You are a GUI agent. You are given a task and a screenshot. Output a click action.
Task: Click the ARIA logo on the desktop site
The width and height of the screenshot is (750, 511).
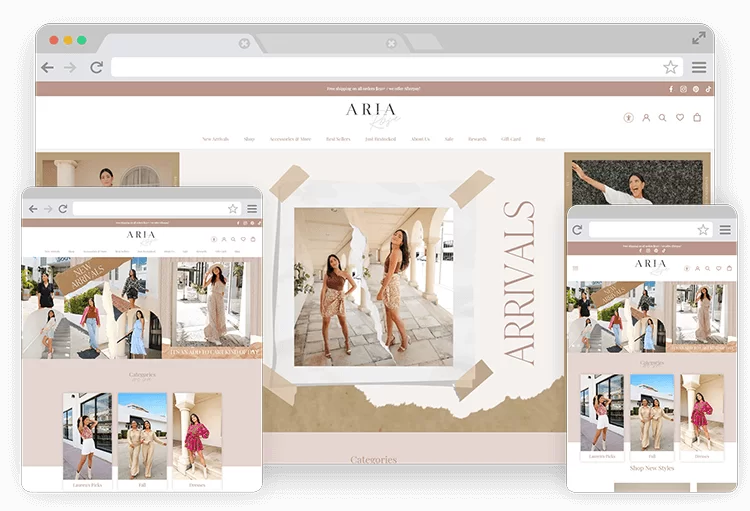371,114
